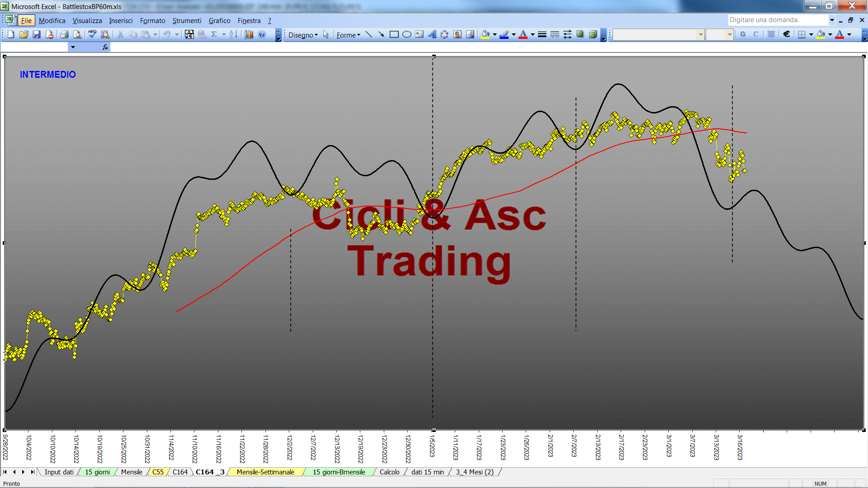The image size is (868, 488).
Task: Toggle Italic (C) formatting
Action: [x=755, y=34]
